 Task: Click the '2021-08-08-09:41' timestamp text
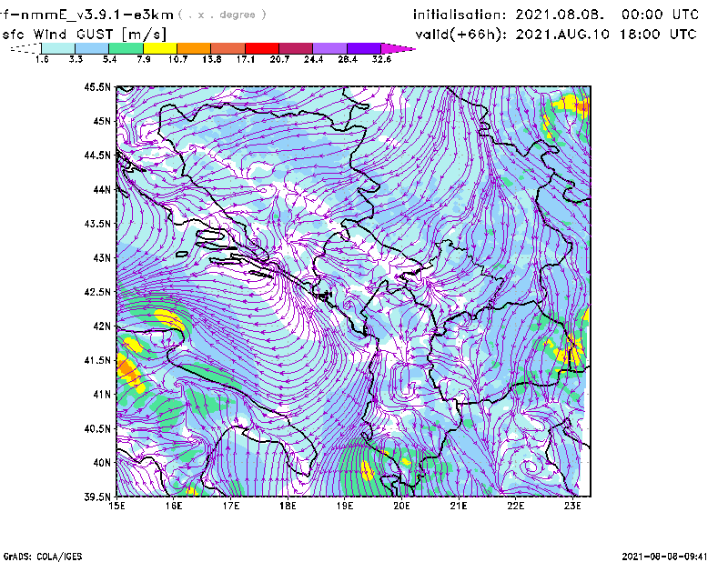click(x=664, y=557)
